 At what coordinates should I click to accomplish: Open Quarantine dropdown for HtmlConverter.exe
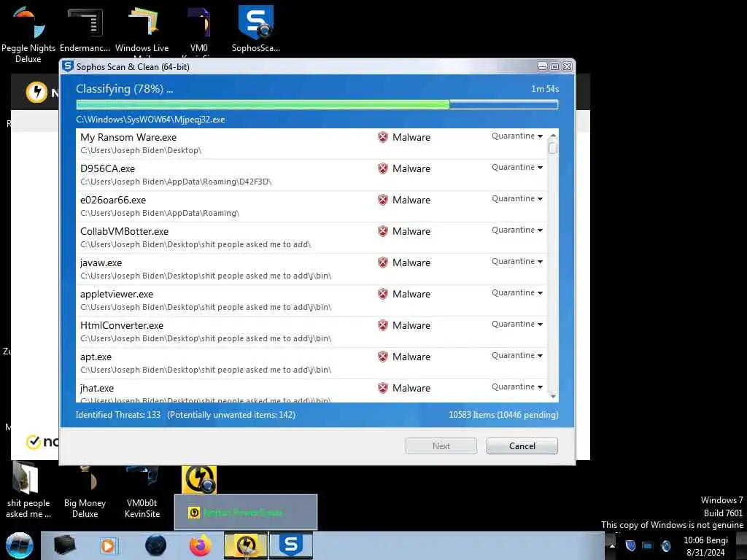(517, 324)
